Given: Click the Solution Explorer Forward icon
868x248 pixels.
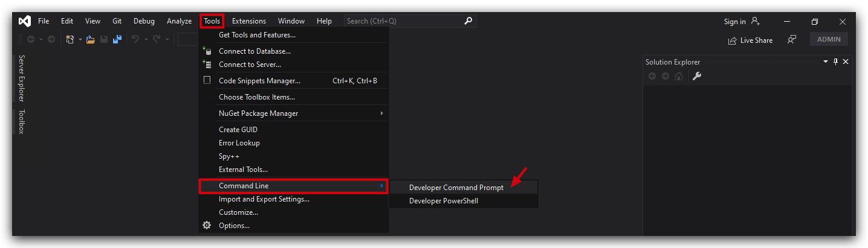Looking at the screenshot, I should pos(666,76).
